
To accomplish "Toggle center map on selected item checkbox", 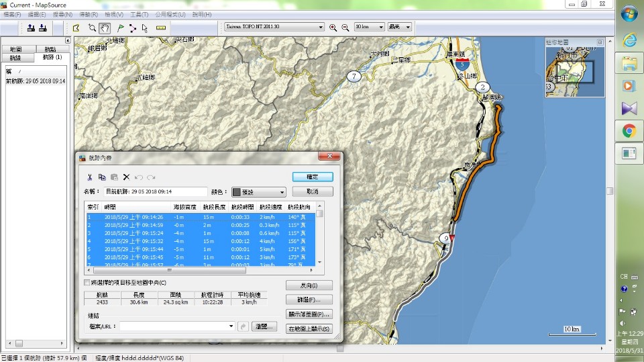I will 87,283.
